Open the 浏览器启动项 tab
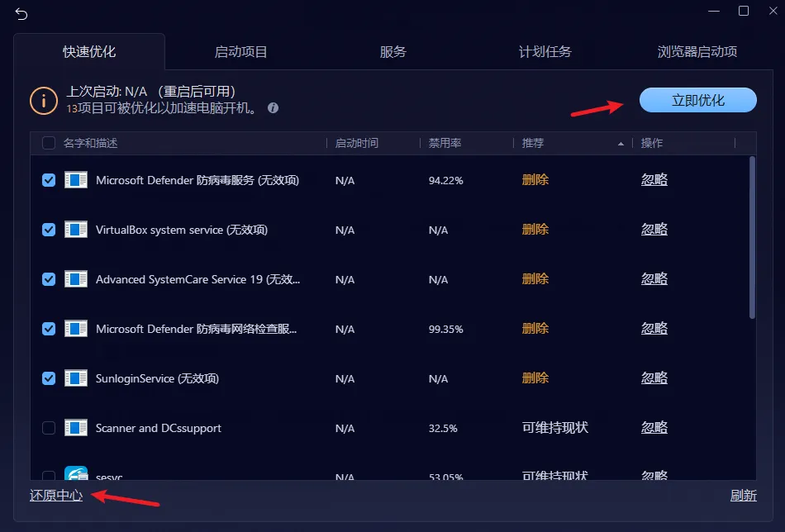The image size is (785, 532). pyautogui.click(x=697, y=51)
